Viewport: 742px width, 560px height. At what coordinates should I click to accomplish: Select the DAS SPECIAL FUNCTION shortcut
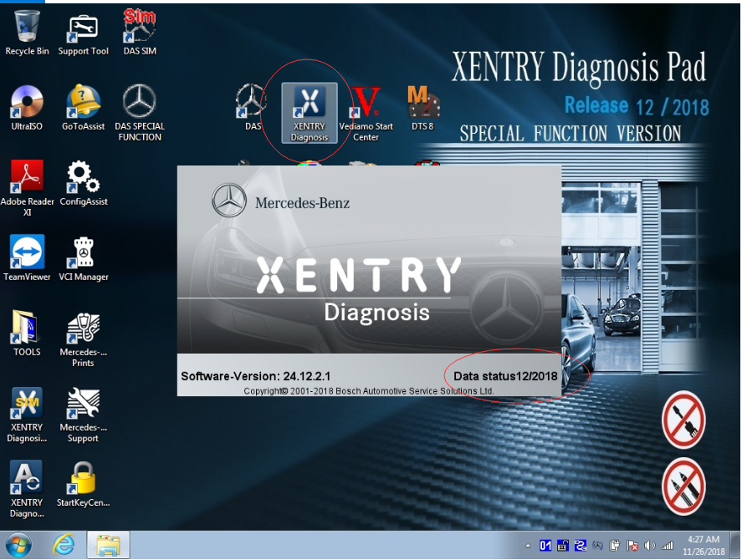coord(140,114)
